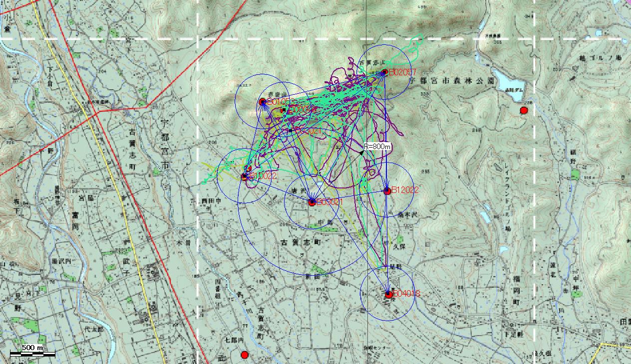Select the red marker next to B10022
The height and width of the screenshot is (364, 631).
[x=244, y=177]
